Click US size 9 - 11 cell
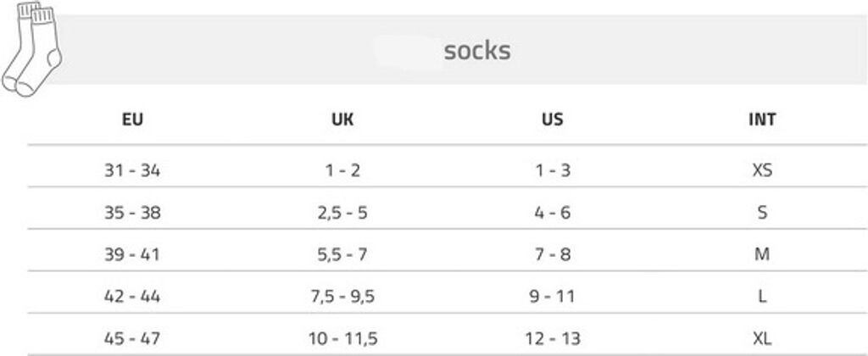This screenshot has height=356, width=868. point(552,297)
